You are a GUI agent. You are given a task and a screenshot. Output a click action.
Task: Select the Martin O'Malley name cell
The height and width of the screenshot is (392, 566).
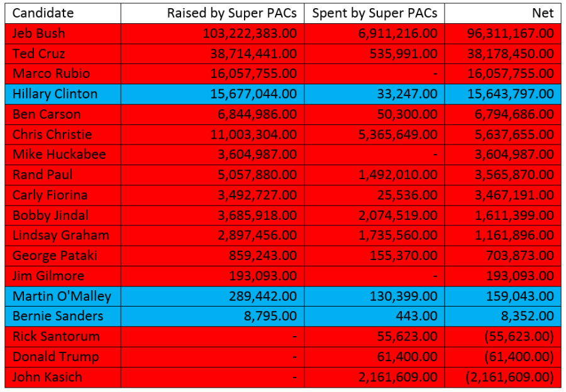tap(62, 296)
